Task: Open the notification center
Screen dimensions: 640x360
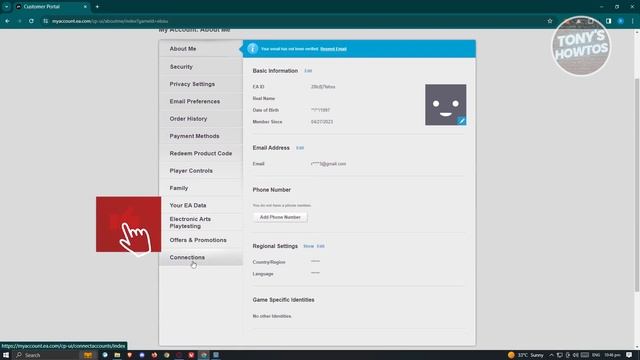Action: coord(629,355)
